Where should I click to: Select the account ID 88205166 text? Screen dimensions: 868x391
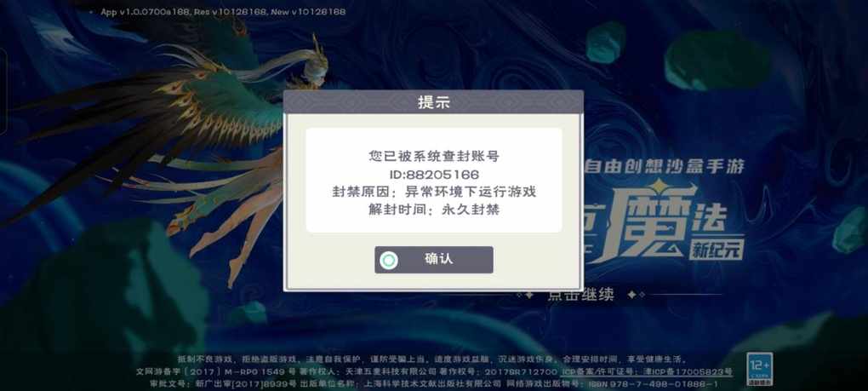click(434, 175)
